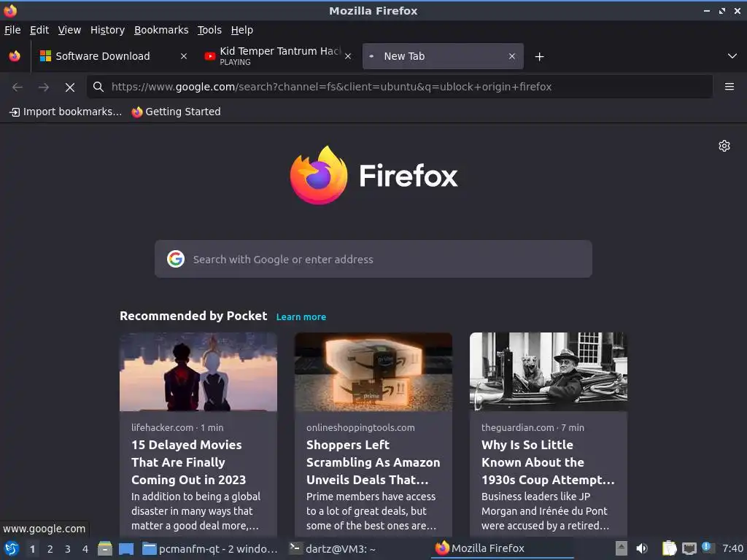Close the New Tab tab
Screen dimensions: 747x560
(511, 56)
